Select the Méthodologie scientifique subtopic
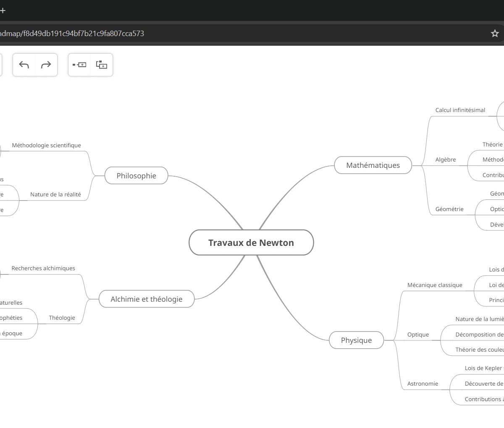Viewport: 504px width, 428px height. (46, 146)
